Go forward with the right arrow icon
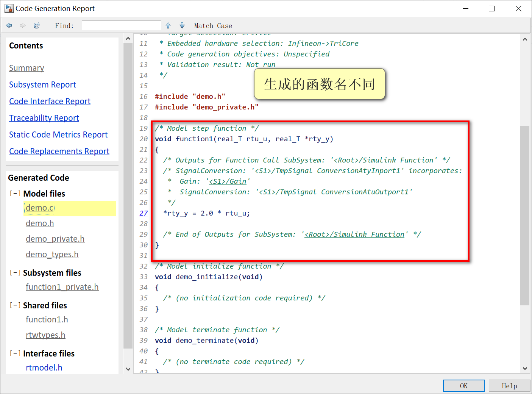This screenshot has width=532, height=394. pyautogui.click(x=23, y=25)
